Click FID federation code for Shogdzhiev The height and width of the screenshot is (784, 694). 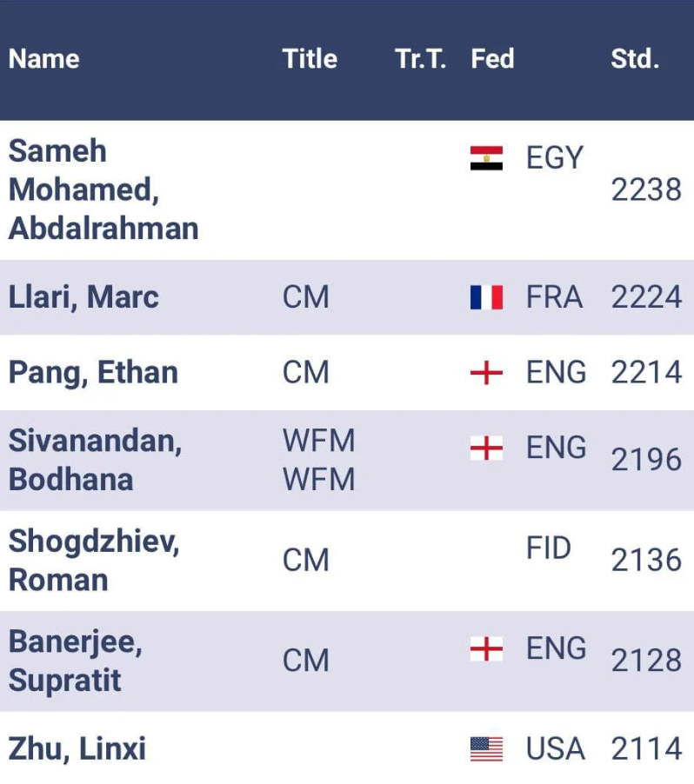[549, 548]
